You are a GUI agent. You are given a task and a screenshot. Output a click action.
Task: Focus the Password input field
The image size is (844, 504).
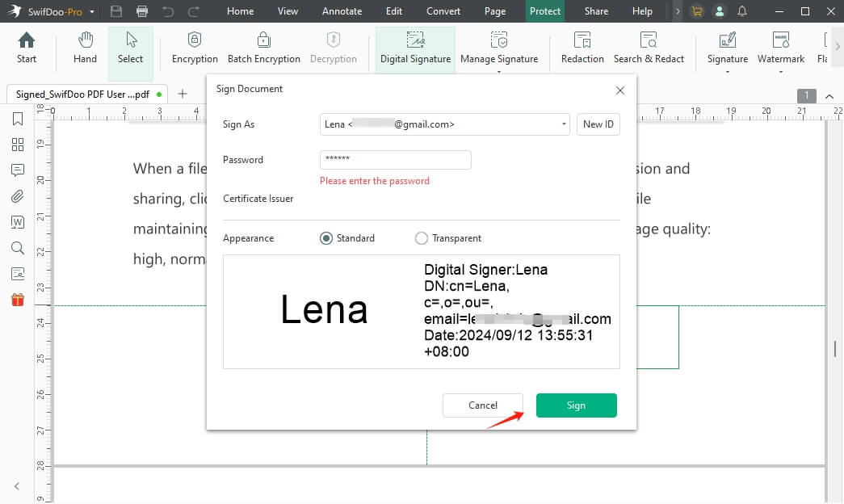pos(395,160)
